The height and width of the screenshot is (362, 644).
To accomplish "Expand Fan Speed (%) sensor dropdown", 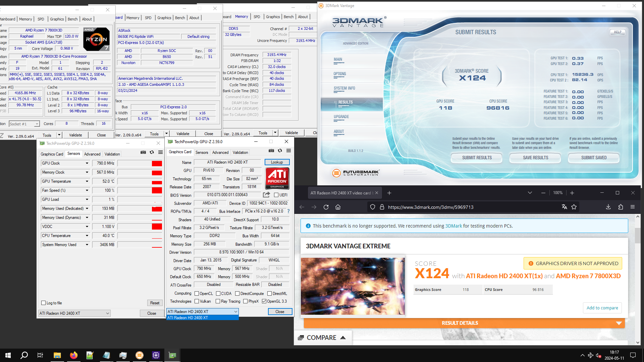I will pyautogui.click(x=87, y=190).
